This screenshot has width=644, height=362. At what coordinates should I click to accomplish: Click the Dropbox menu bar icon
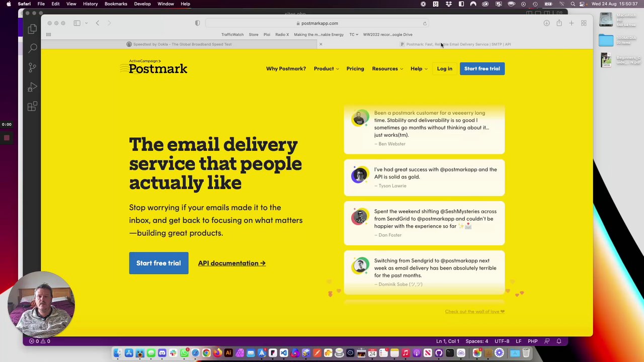click(x=449, y=4)
